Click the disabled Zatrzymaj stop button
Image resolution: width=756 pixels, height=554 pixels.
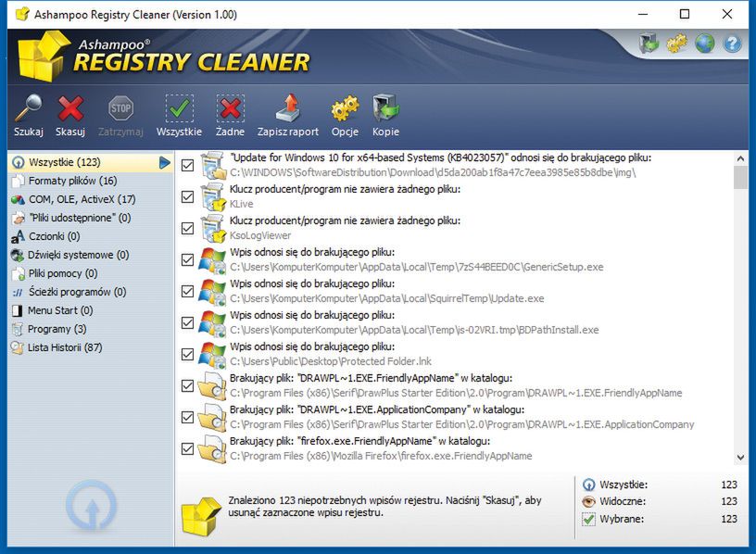coord(120,116)
